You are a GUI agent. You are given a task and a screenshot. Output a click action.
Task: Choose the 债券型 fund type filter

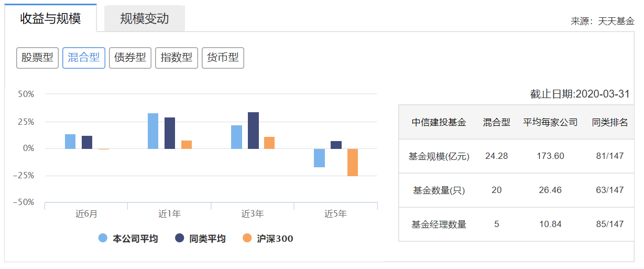130,58
